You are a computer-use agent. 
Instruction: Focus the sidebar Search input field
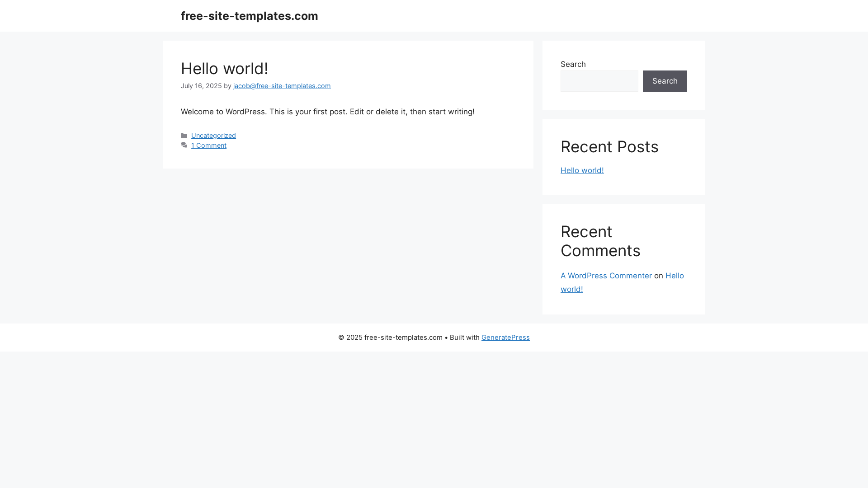[599, 81]
